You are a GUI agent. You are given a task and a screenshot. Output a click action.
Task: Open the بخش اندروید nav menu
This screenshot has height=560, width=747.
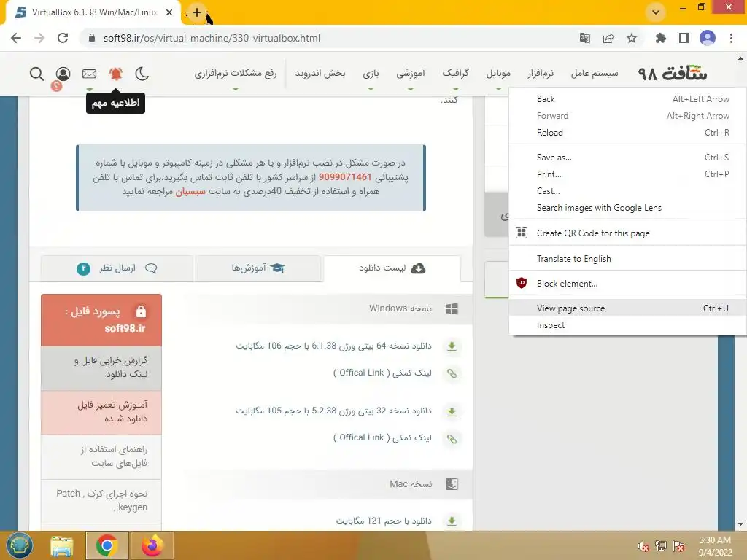[320, 74]
